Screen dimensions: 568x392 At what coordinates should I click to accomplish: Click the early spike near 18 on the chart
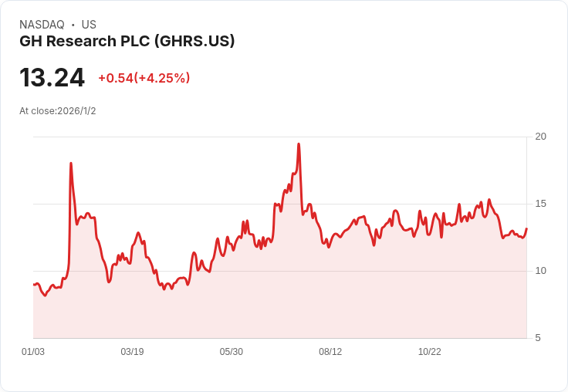coord(71,164)
